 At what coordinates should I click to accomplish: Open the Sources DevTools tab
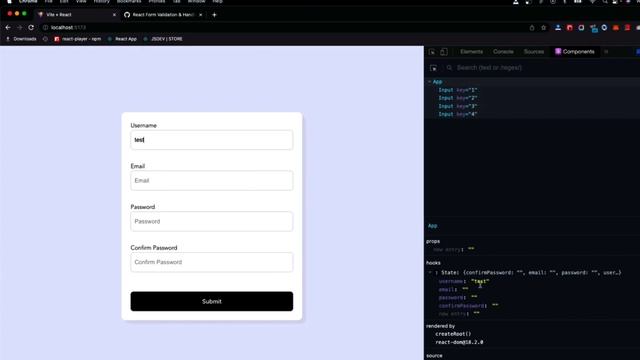534,52
